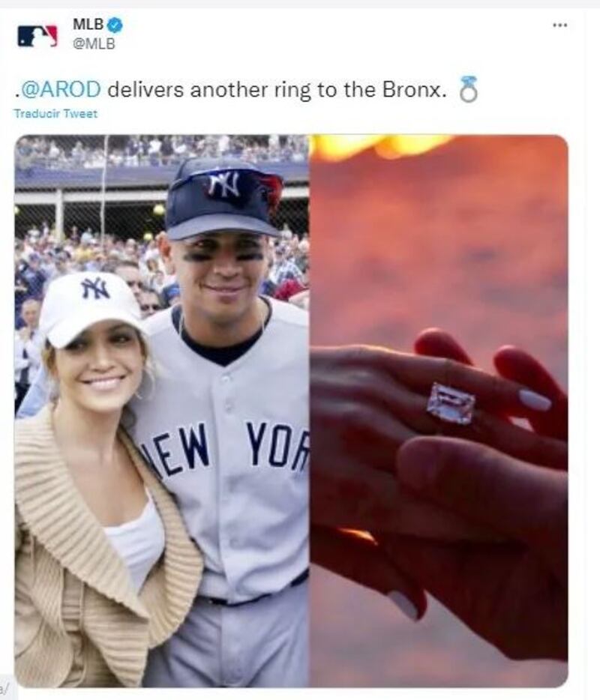This screenshot has width=600, height=700.
Task: Open the MLB display name profile link
Action: pos(88,24)
